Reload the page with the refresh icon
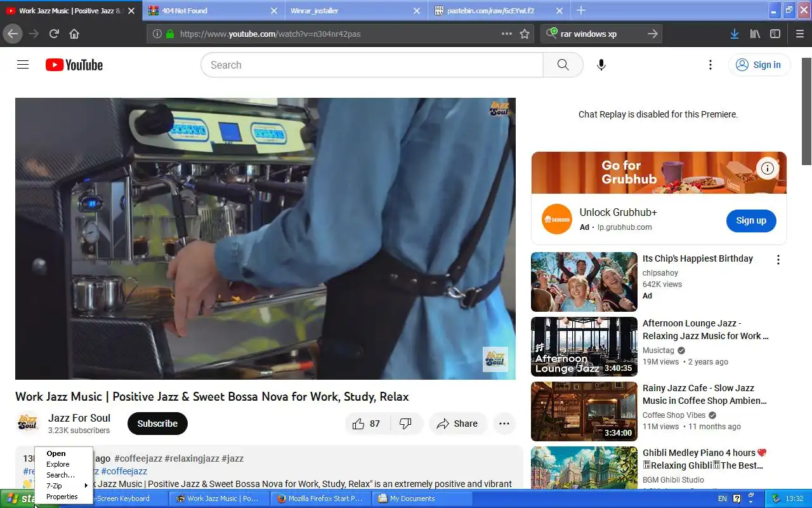 (x=54, y=34)
